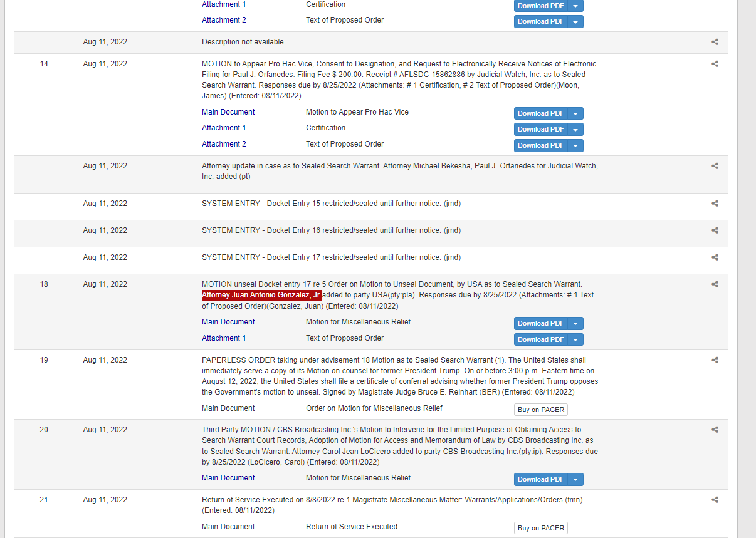Click the entry number 20
Screen dimensions: 756x538
pyautogui.click(x=44, y=430)
